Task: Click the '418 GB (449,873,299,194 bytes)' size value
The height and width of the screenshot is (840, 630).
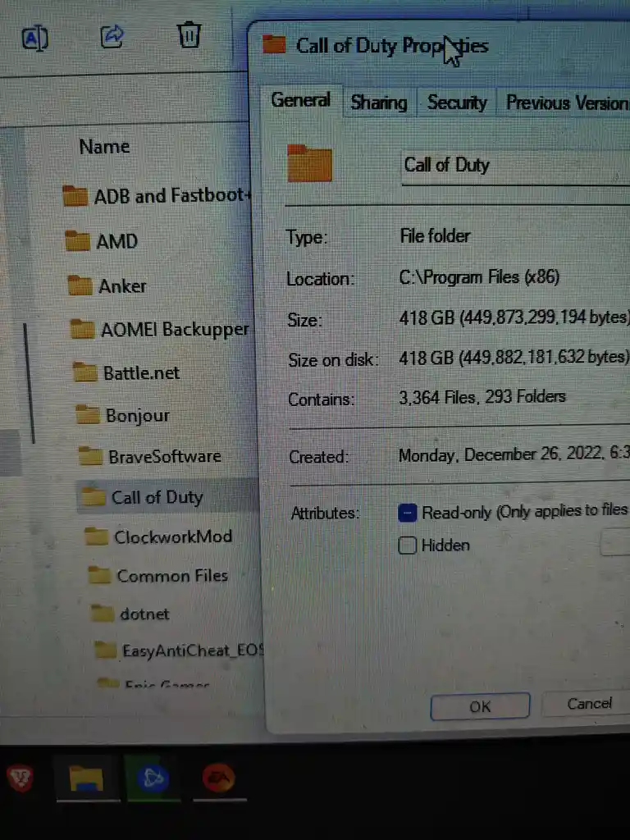Action: (x=514, y=317)
